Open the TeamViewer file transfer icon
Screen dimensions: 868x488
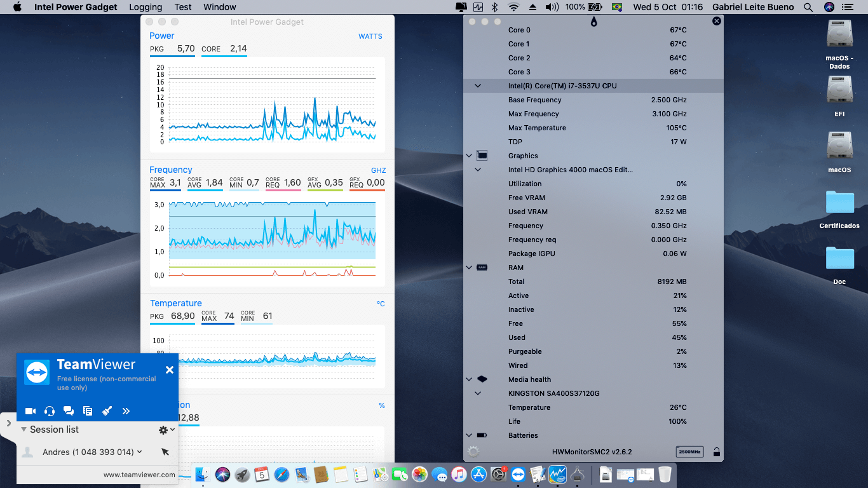pyautogui.click(x=88, y=411)
